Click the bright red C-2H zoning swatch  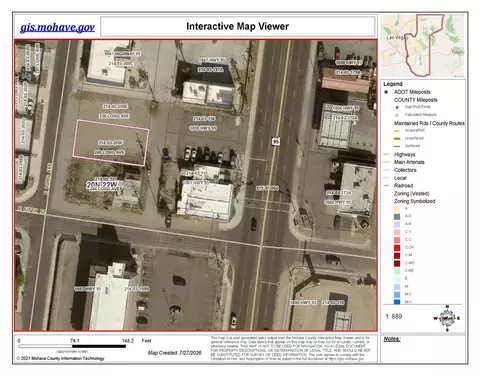(x=397, y=248)
